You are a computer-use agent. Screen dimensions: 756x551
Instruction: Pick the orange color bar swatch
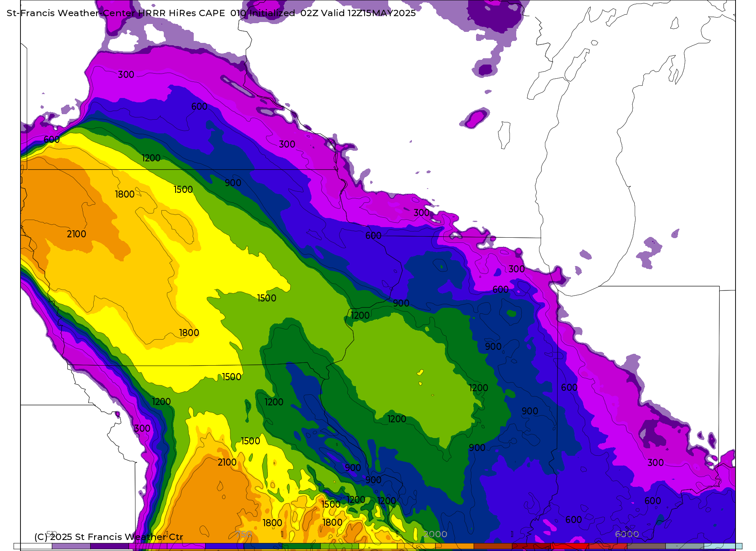[x=454, y=546]
